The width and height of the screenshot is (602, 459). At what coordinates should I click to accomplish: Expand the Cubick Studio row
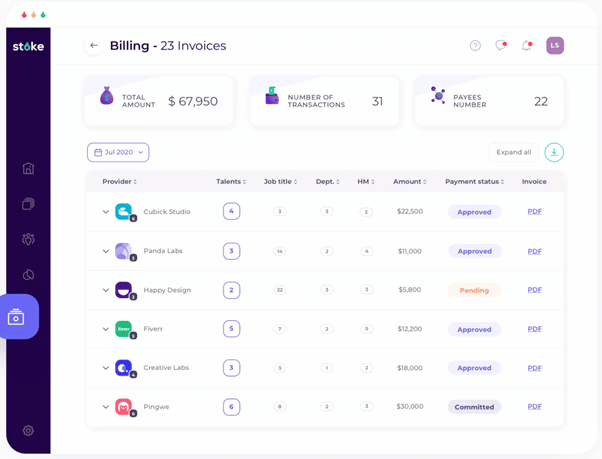[x=106, y=212]
